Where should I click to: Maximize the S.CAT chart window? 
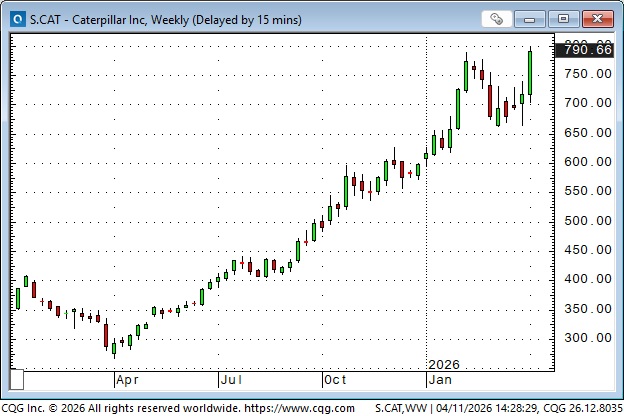pyautogui.click(x=563, y=18)
